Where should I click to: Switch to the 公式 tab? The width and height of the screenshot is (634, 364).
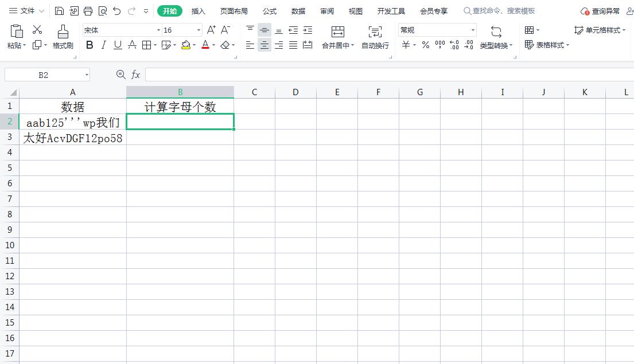pyautogui.click(x=270, y=11)
